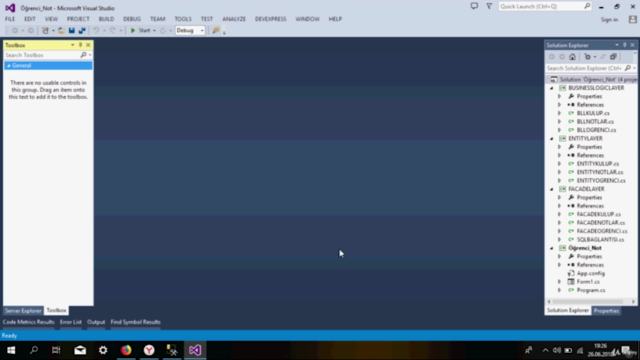Open the TOOLS menu
The width and height of the screenshot is (640, 360).
coord(183,19)
